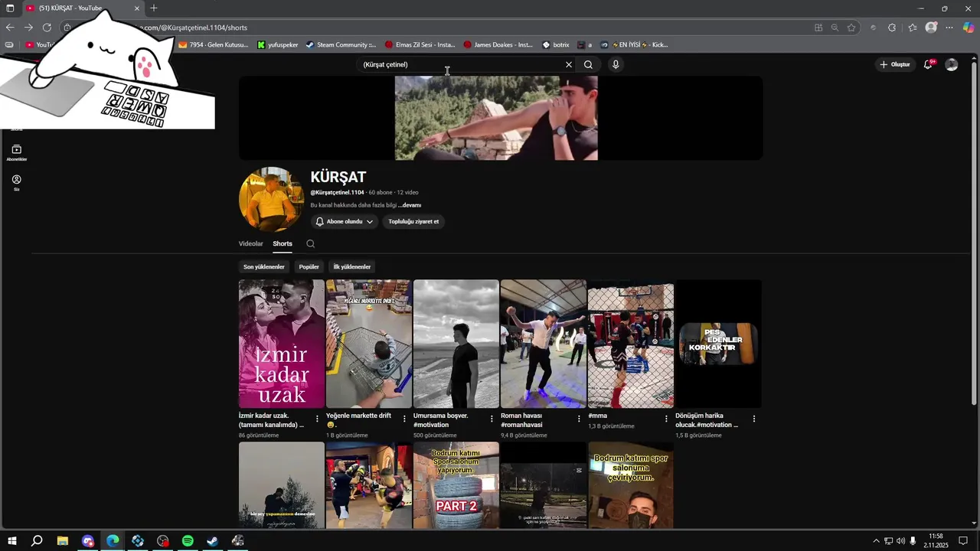This screenshot has width=980, height=551.
Task: Play the #mma short thumbnail
Action: point(631,344)
